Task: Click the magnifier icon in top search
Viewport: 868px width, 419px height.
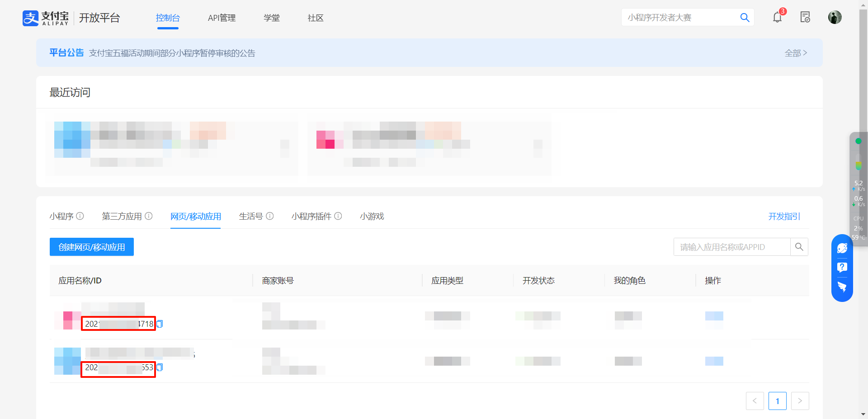Action: click(x=745, y=18)
